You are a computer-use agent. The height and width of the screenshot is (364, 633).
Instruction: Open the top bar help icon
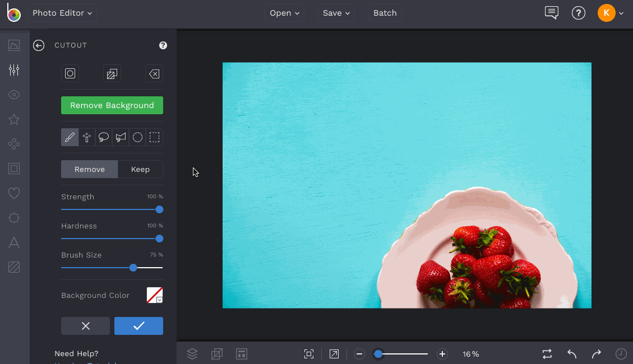579,13
